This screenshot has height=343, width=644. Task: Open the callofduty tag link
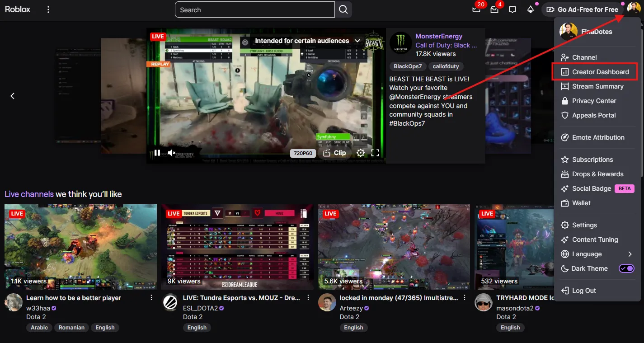446,66
